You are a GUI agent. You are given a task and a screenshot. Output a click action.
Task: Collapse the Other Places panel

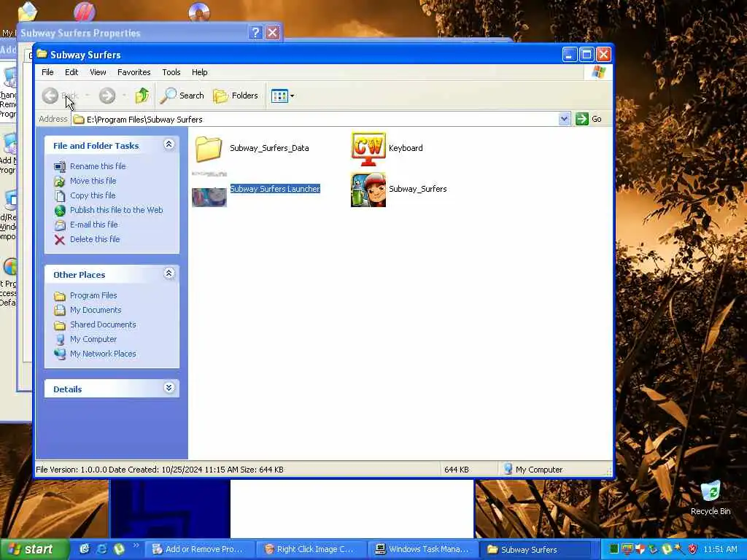tap(169, 274)
